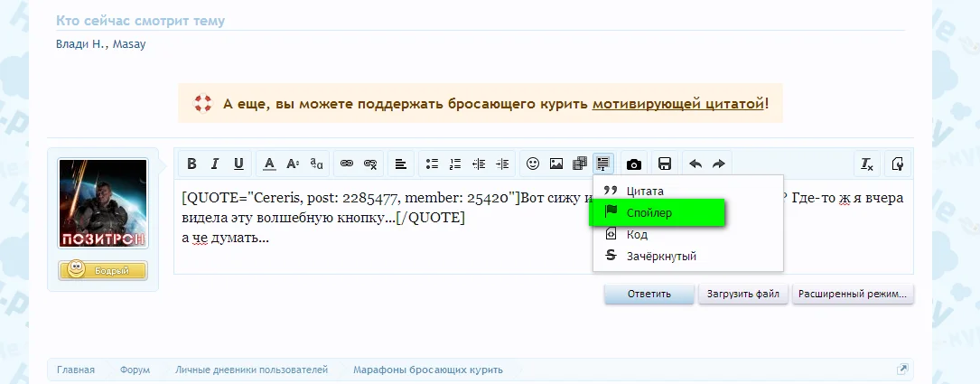980x384 pixels.
Task: Open the smilies picker
Action: [533, 164]
